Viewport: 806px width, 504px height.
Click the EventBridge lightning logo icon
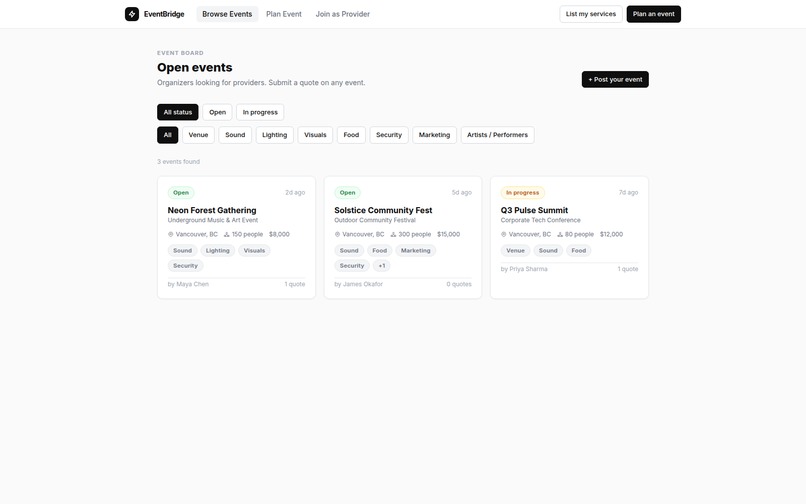coord(132,14)
